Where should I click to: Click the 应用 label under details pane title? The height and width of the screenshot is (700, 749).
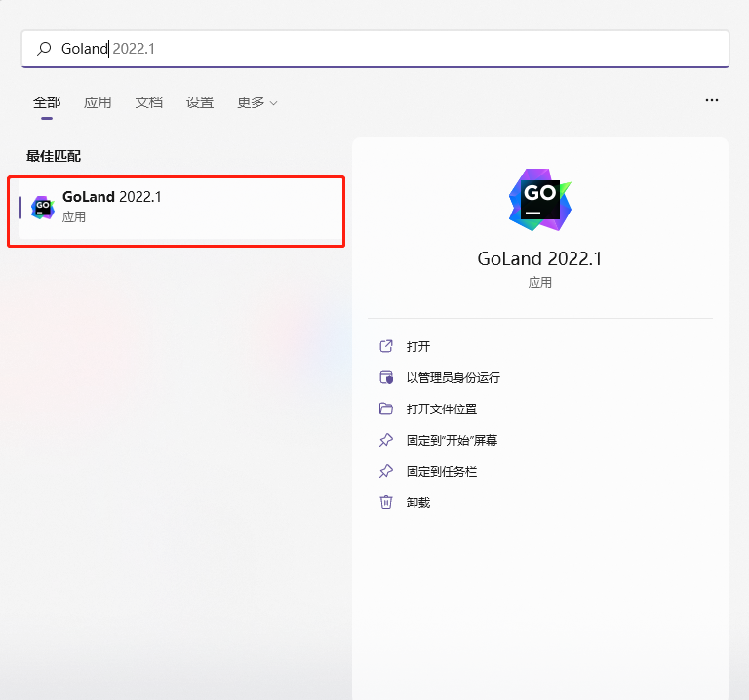(x=539, y=283)
